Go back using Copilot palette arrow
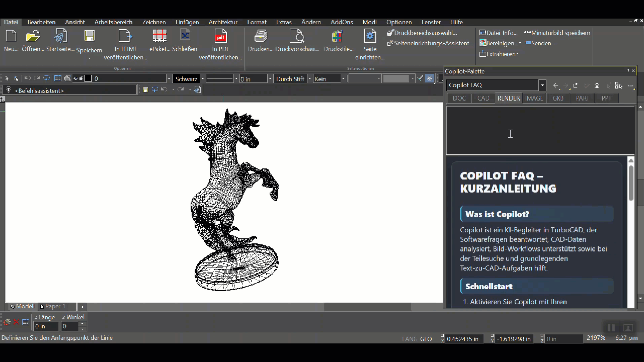This screenshot has width=644, height=362. pyautogui.click(x=556, y=85)
